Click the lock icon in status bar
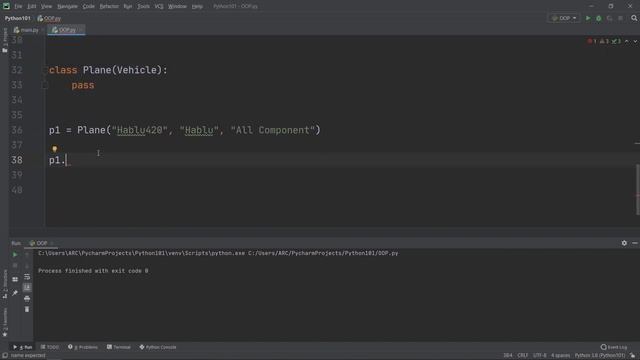The width and height of the screenshot is (640, 360). [632, 356]
